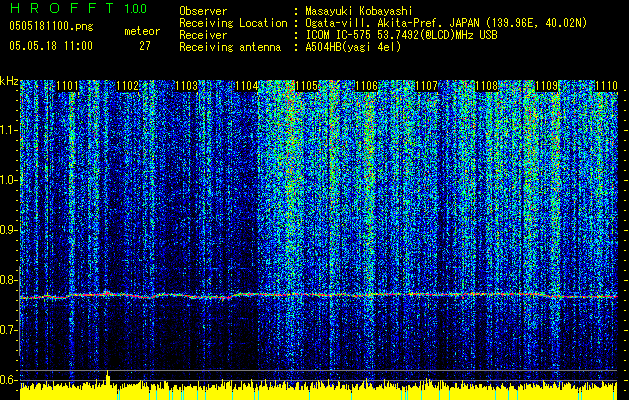Select the 1102 time marker
This screenshot has width=629, height=400.
(128, 87)
